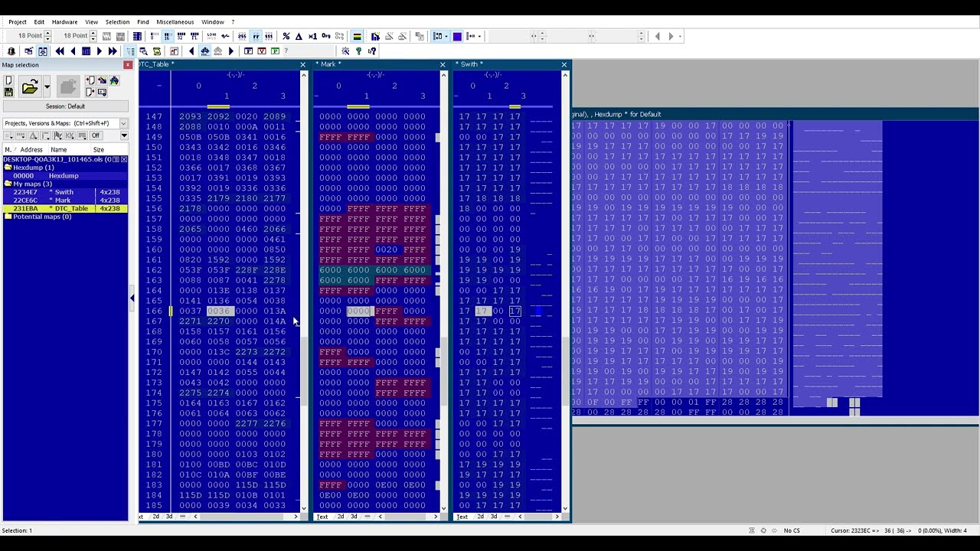Screen dimensions: 980x551
Task: Show values as percent difference
Action: tap(286, 36)
